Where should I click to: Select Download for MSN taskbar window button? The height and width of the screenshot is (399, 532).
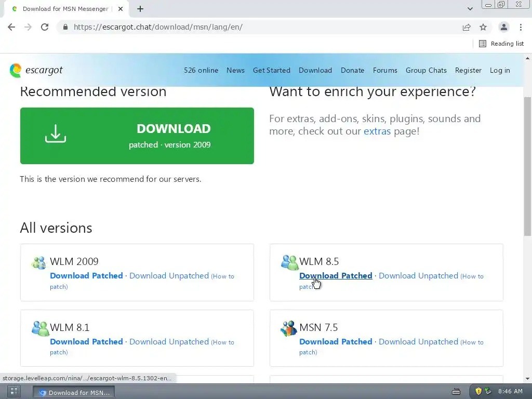[x=74, y=392]
